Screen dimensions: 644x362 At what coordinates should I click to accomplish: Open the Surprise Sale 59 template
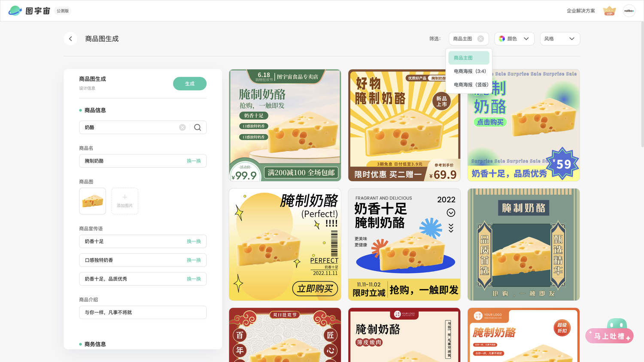point(524,125)
